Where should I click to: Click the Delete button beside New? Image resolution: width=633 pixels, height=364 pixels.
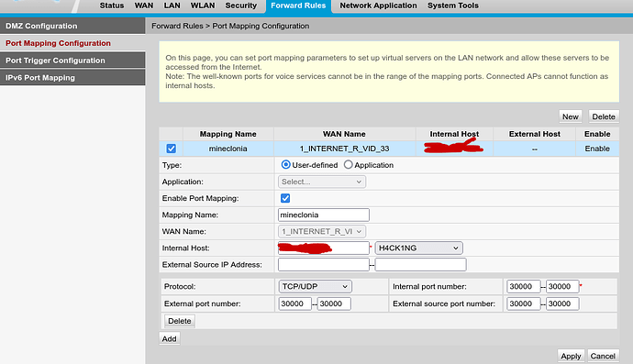point(604,116)
